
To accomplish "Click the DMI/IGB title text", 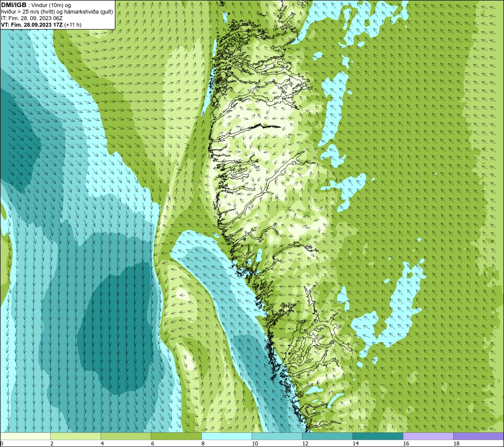I will (14, 5).
